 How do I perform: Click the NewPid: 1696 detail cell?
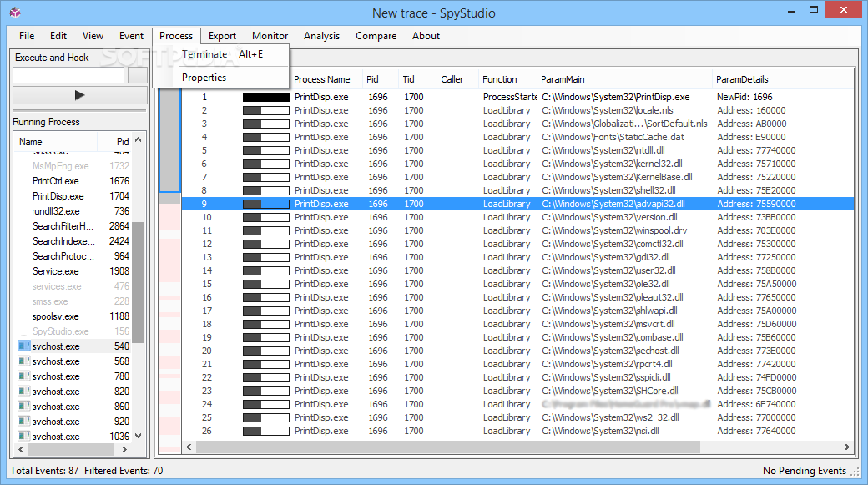pos(744,97)
